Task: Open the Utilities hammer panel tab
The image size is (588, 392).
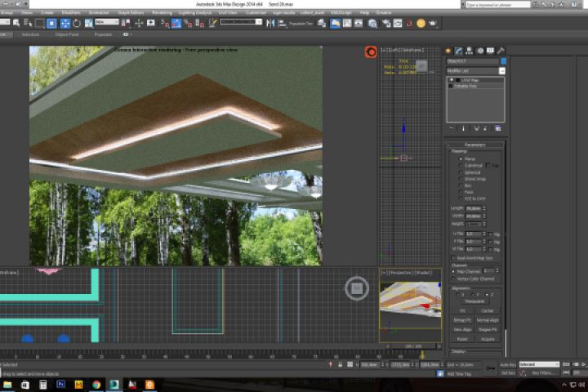Action: tap(501, 51)
